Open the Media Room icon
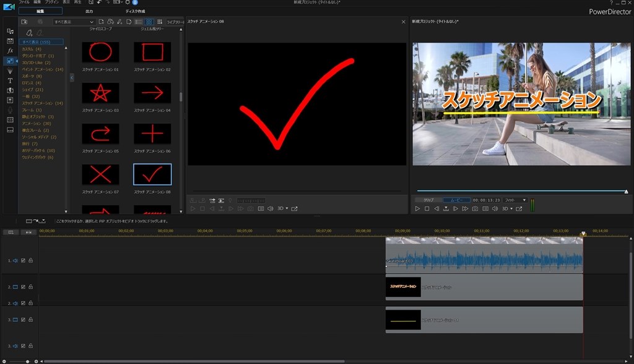Image resolution: width=634 pixels, height=364 pixels. click(10, 31)
